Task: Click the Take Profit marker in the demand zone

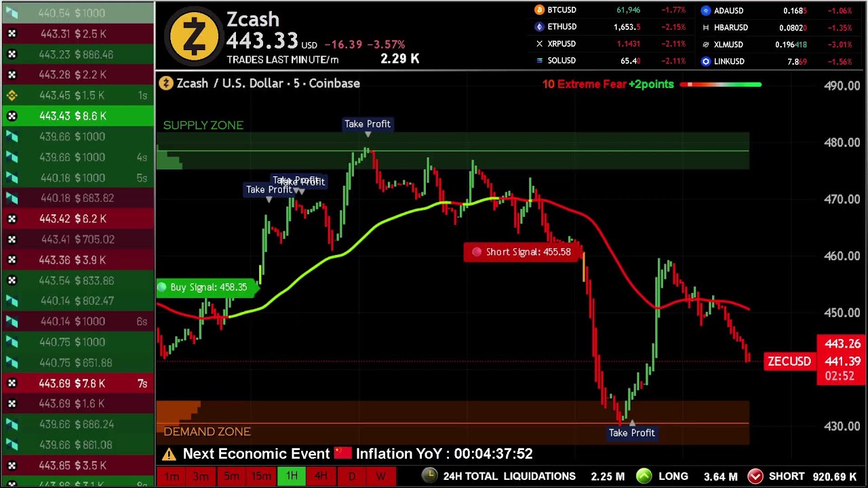Action: (x=631, y=432)
